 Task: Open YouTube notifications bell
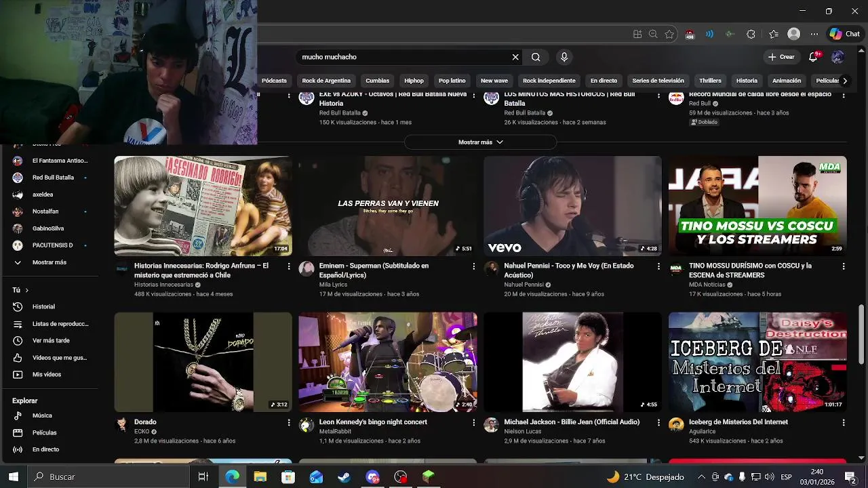814,57
